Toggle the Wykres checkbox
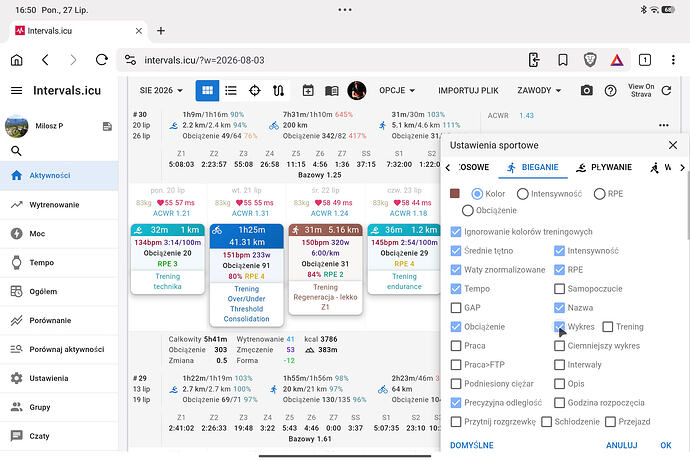The height and width of the screenshot is (460, 690). [559, 327]
